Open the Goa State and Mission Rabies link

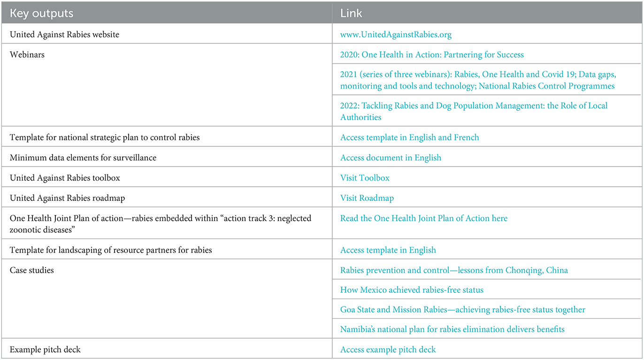point(463,310)
